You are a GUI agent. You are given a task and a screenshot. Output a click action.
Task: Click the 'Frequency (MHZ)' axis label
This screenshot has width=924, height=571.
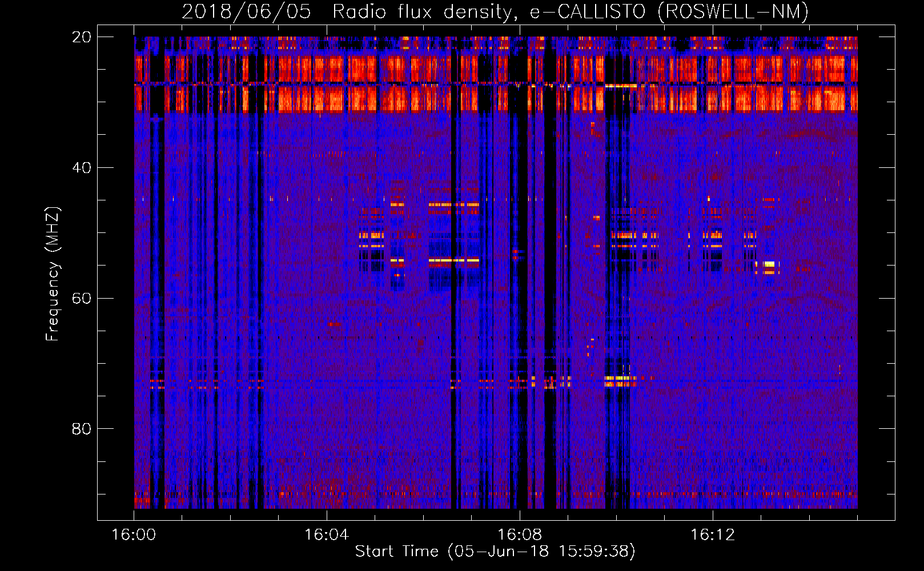pos(52,274)
